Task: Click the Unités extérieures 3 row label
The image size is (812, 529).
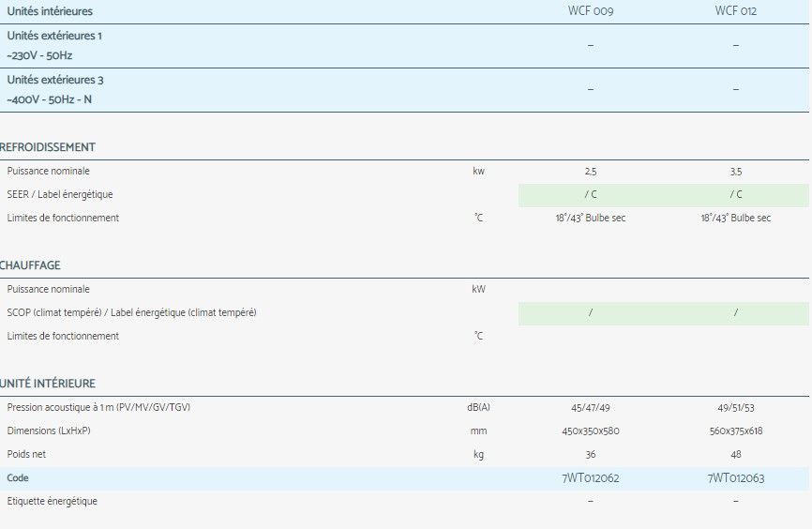Action: (x=54, y=80)
